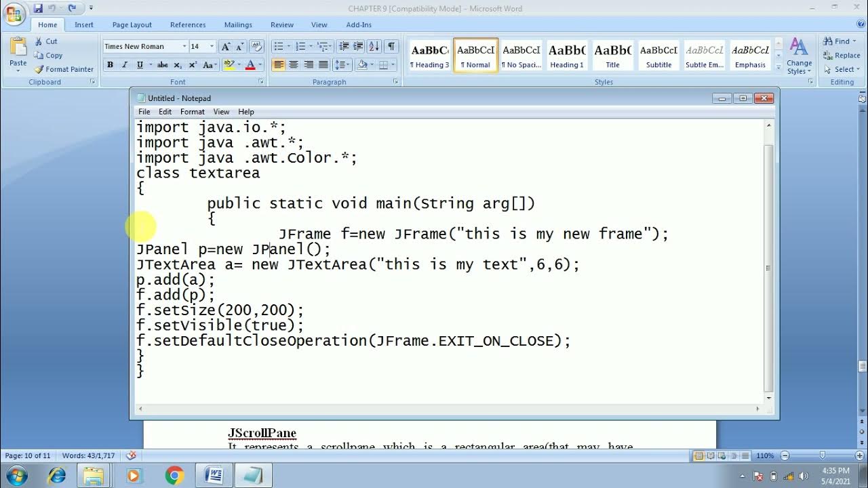The width and height of the screenshot is (868, 488).
Task: Apply the Emphasis style
Action: [750, 56]
